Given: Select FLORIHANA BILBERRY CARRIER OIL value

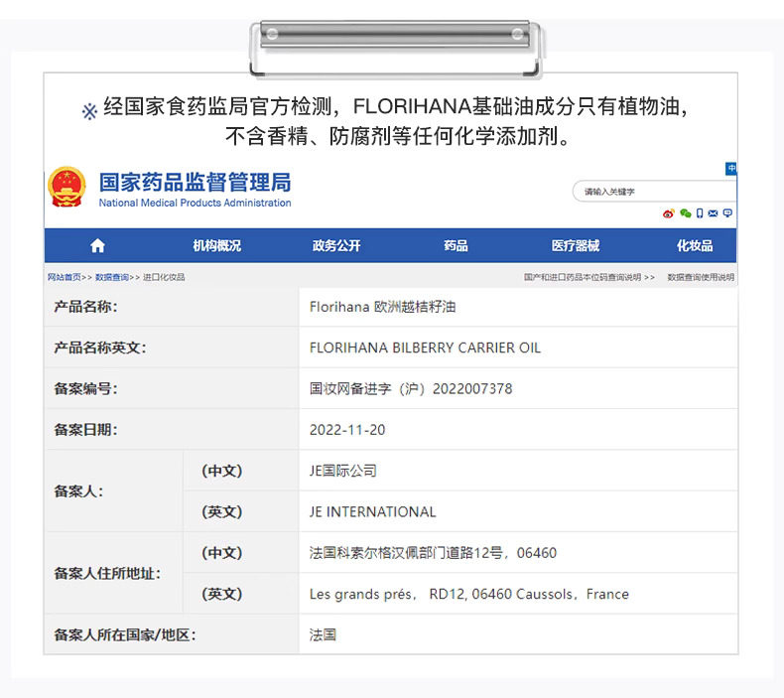Looking at the screenshot, I should click(x=425, y=348).
